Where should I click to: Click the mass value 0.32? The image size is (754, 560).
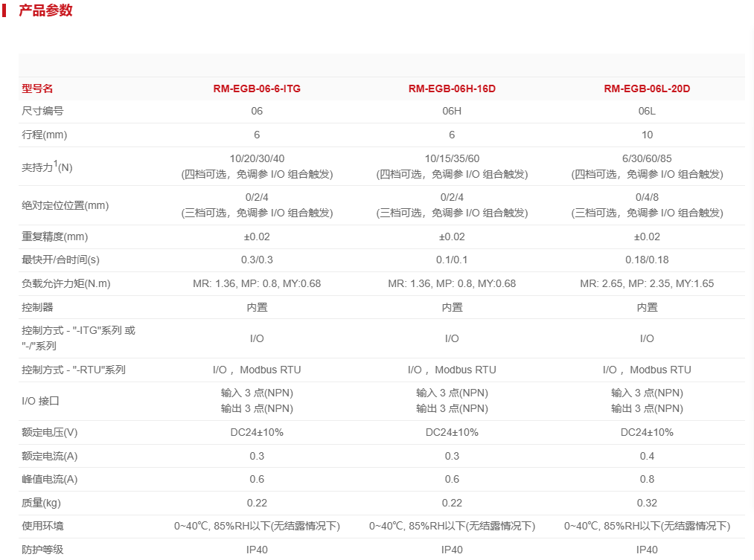pyautogui.click(x=647, y=503)
